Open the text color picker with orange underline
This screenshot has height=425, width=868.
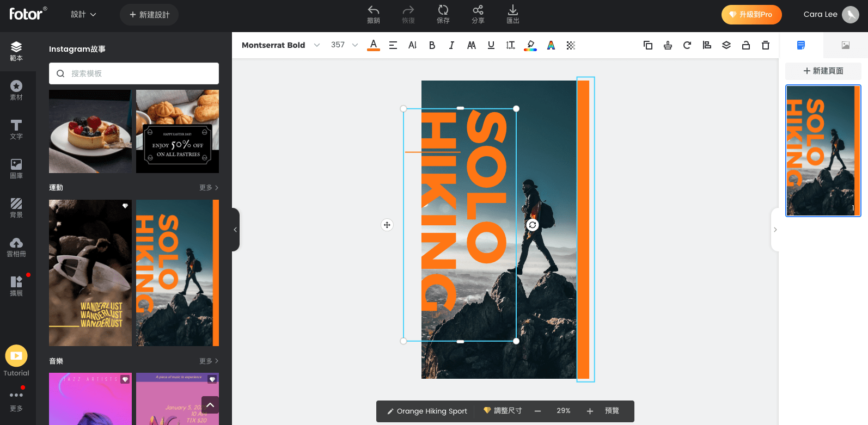coord(374,45)
